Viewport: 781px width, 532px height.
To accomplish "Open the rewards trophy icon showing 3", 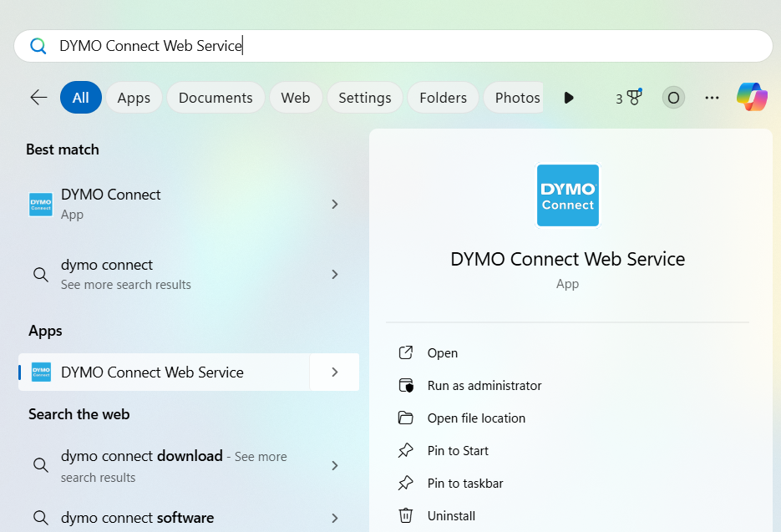I will (628, 98).
